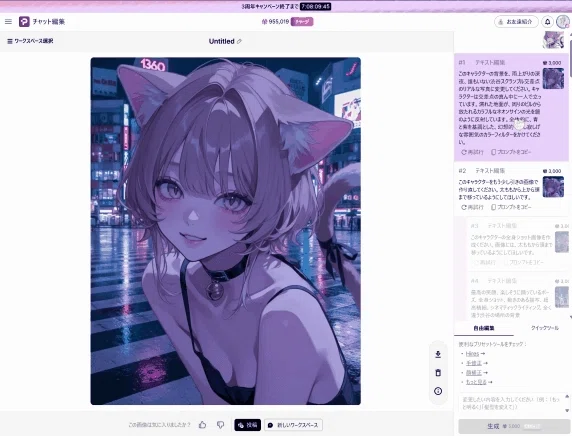Open the お友達紹介 friend referral button
This screenshot has height=436, width=572.
[x=516, y=22]
